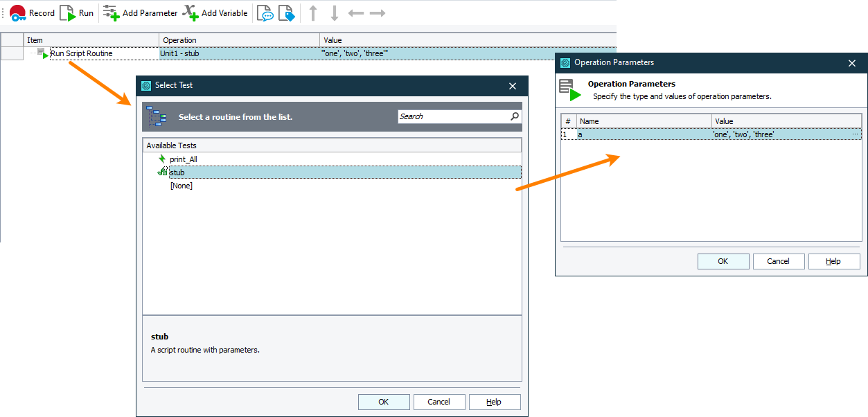This screenshot has height=417, width=868.
Task: Click Add Parameter in the toolbar
Action: (141, 13)
